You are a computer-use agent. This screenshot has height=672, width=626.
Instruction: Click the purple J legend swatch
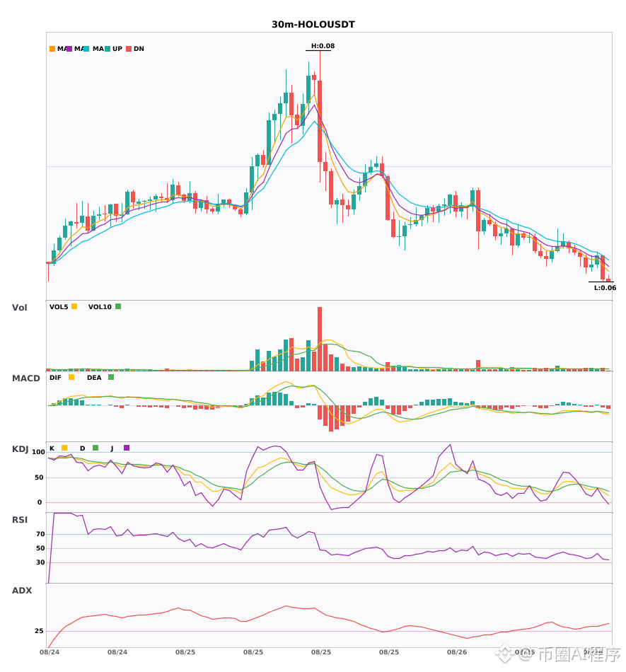[x=127, y=448]
